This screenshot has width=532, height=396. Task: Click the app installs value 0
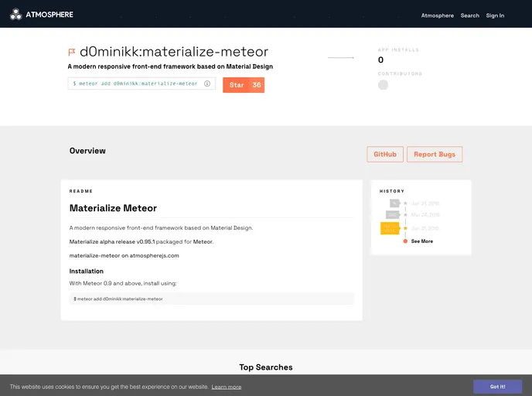point(380,60)
